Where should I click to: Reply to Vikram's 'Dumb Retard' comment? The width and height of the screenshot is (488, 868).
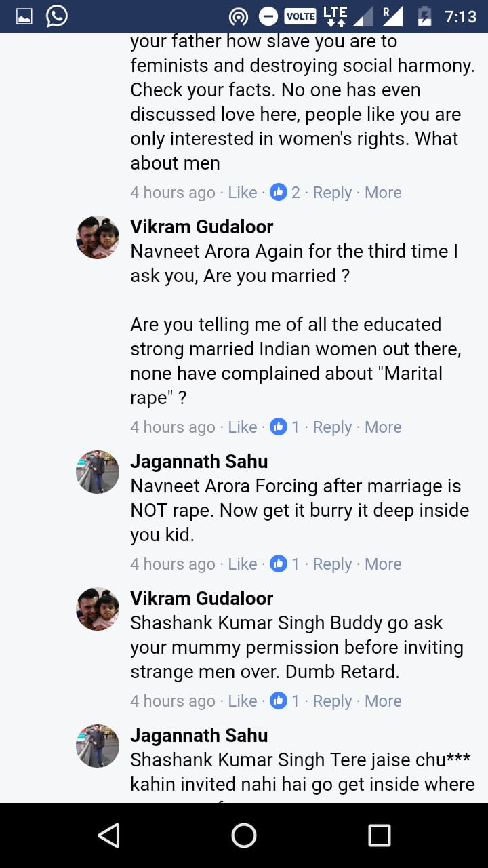tap(332, 701)
